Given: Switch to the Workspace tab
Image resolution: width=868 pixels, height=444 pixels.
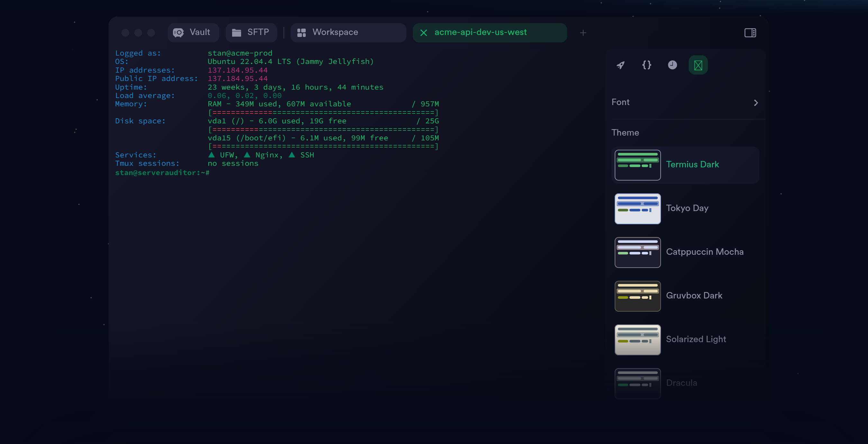Looking at the screenshot, I should (348, 32).
